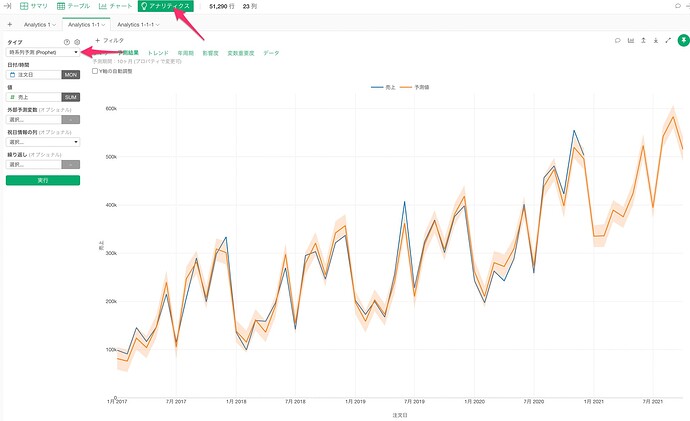The height and width of the screenshot is (421, 690).
Task: Click the 23 列 column count
Action: point(250,7)
